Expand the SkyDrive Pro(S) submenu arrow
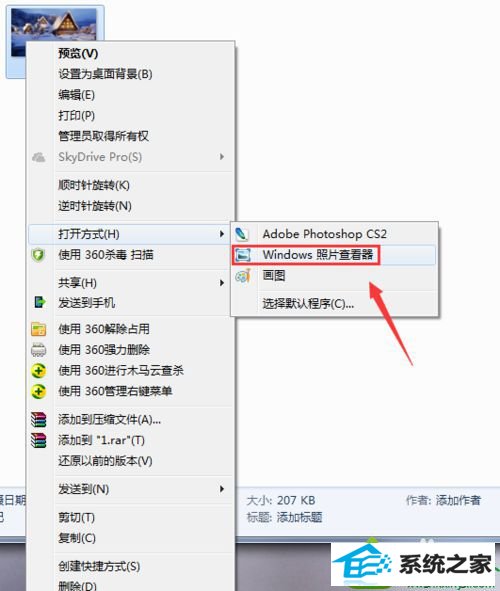Viewport: 500px width, 591px height. pyautogui.click(x=222, y=157)
